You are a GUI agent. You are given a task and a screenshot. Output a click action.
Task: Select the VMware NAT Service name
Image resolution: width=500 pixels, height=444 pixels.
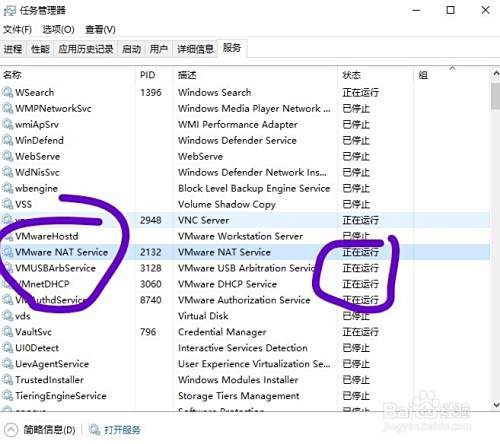[x=61, y=252]
